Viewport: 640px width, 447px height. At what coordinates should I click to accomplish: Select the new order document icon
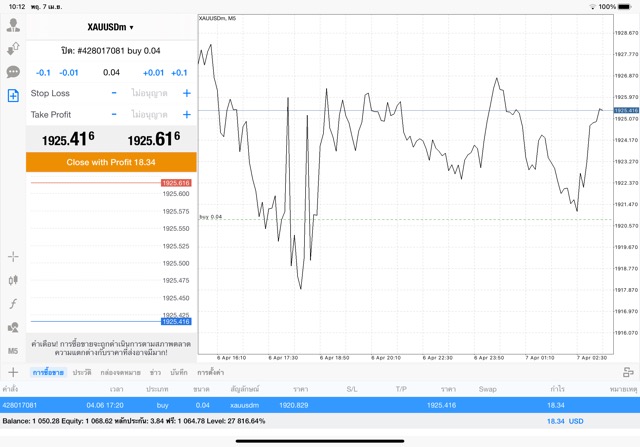tap(13, 95)
